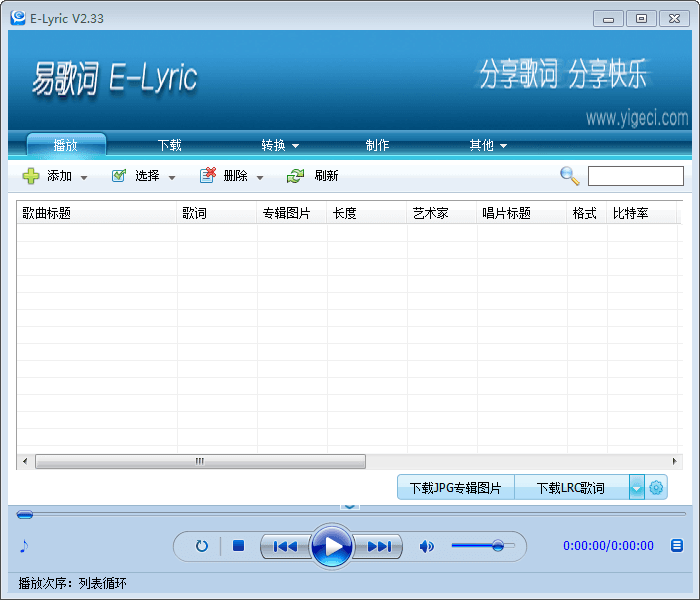Sort by 专辑图片 column header

292,213
